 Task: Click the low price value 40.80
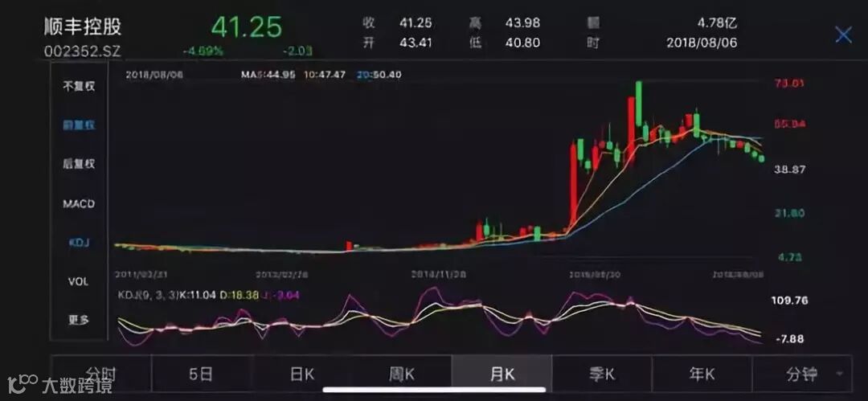(x=522, y=42)
